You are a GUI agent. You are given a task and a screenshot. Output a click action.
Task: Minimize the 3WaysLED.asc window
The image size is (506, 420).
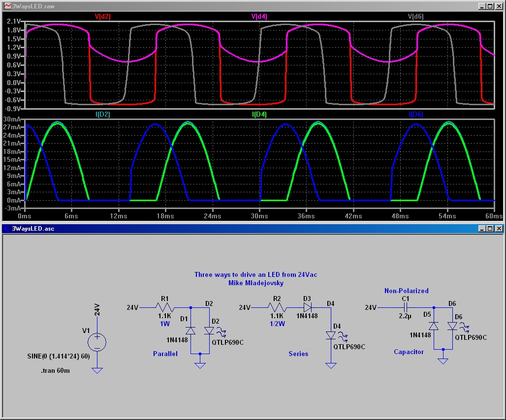pos(482,229)
